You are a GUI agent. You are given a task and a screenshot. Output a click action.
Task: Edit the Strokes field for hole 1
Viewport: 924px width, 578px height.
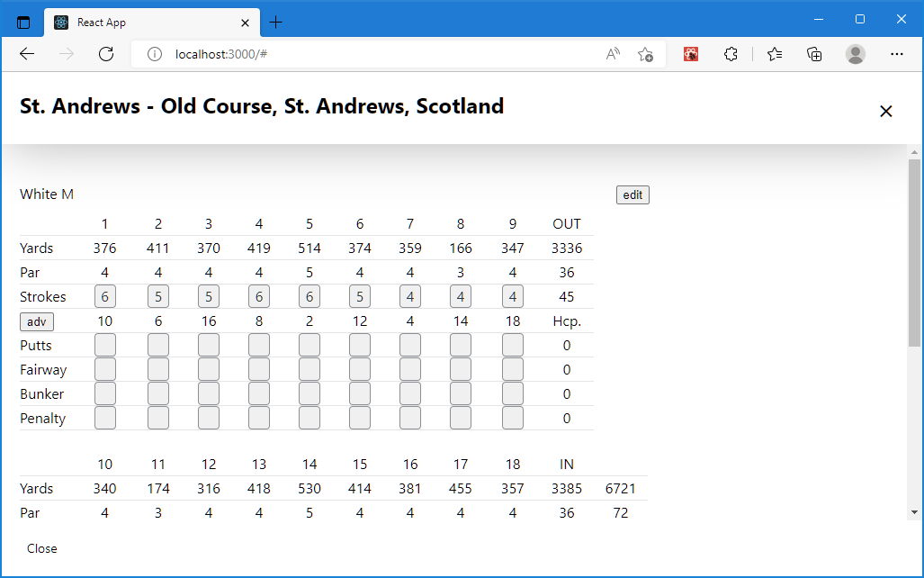pyautogui.click(x=105, y=297)
